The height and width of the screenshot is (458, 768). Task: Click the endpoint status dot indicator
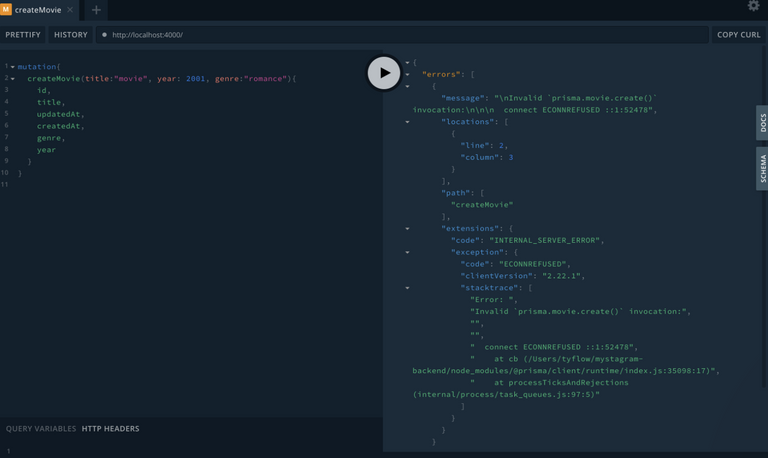(104, 35)
